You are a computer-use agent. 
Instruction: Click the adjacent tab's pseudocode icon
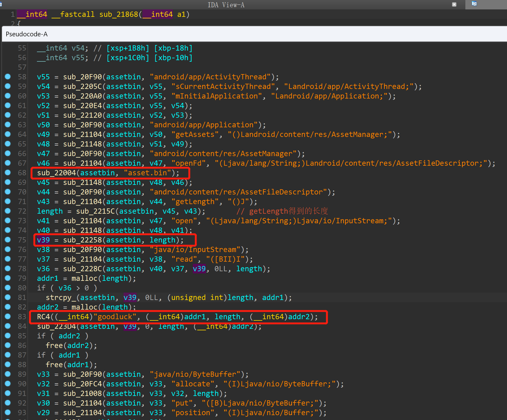tap(474, 4)
